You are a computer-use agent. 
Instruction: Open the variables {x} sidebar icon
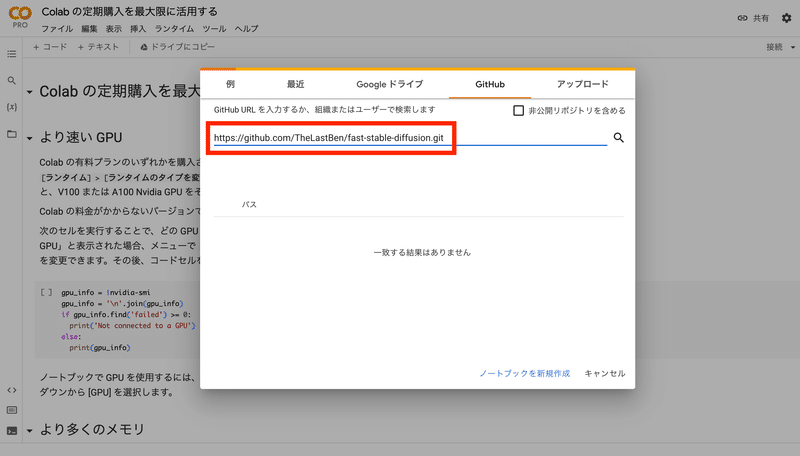coord(12,107)
